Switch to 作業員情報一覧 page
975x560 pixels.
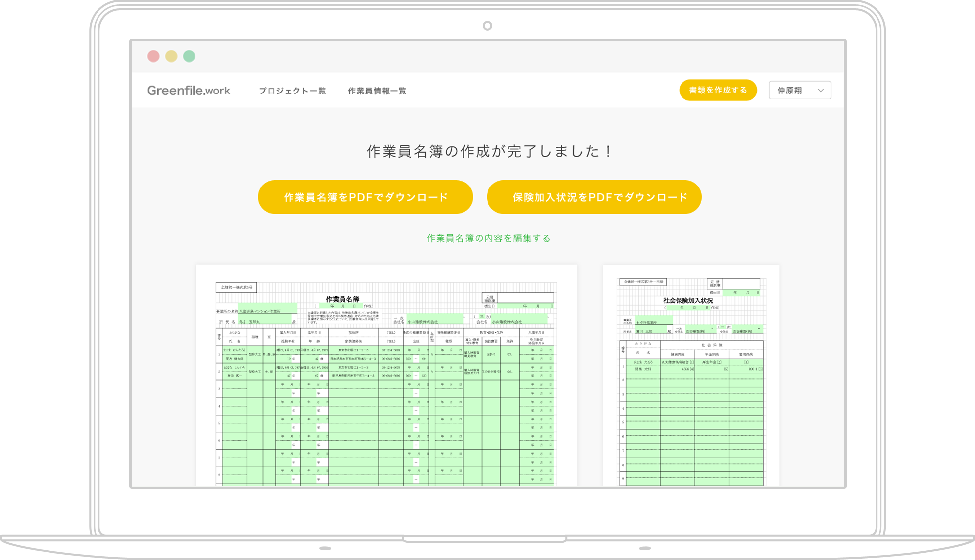click(377, 91)
